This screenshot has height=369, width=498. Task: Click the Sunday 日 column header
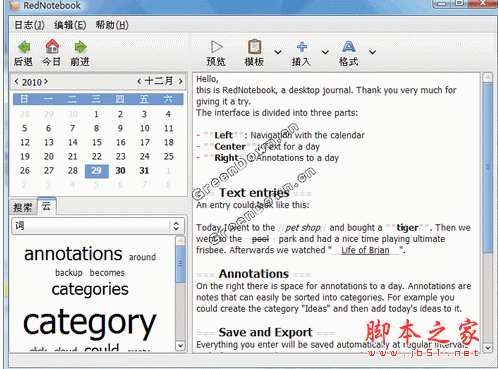(25, 99)
